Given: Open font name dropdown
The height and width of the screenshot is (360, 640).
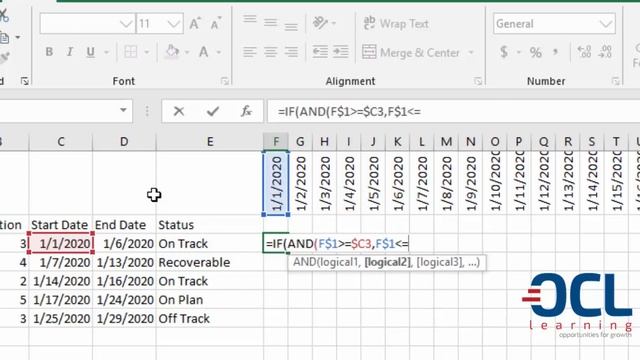Looking at the screenshot, I should 127,24.
